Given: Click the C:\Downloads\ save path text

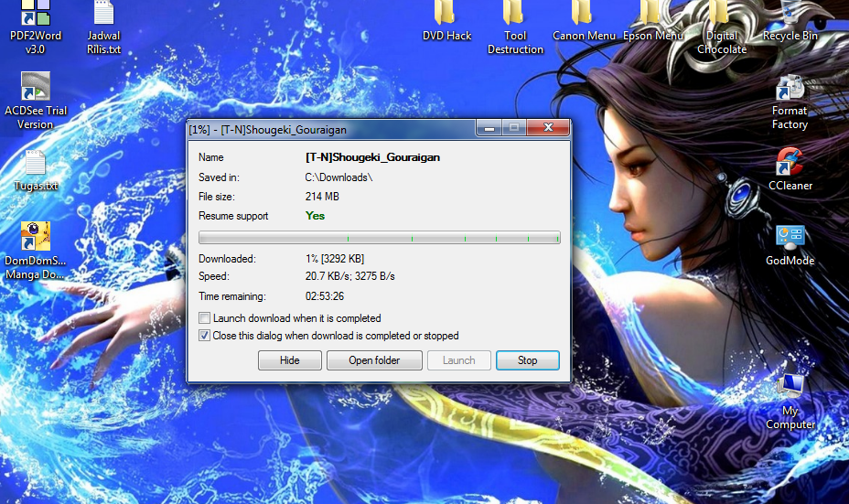Looking at the screenshot, I should point(339,177).
